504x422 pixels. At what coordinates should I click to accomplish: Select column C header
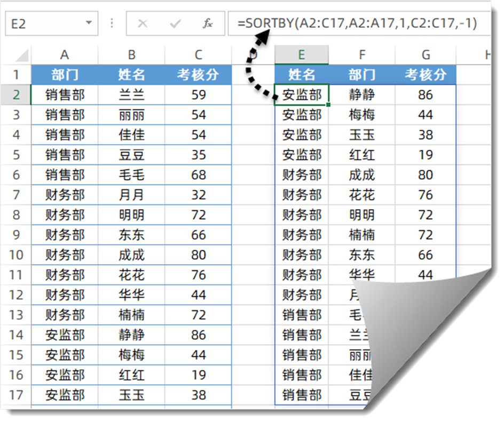pos(198,54)
